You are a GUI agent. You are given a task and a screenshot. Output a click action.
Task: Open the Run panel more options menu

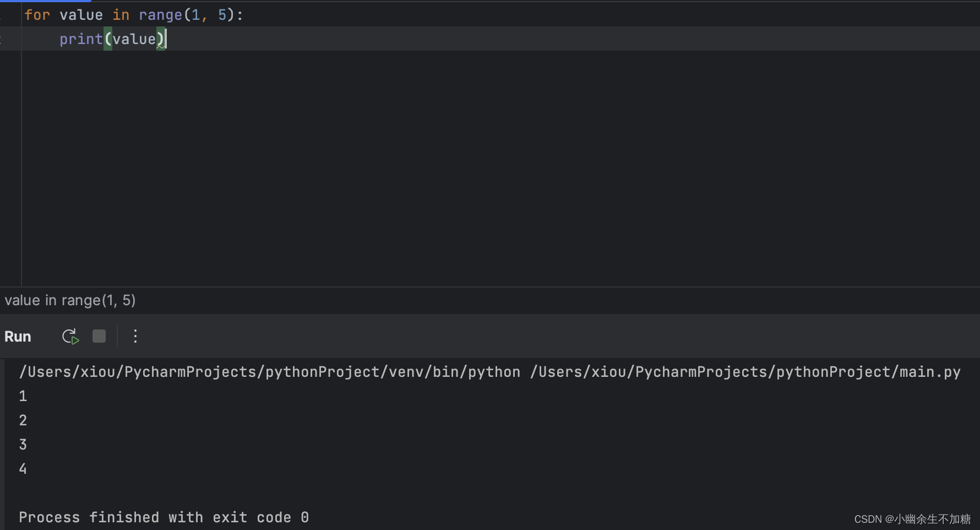coord(135,336)
